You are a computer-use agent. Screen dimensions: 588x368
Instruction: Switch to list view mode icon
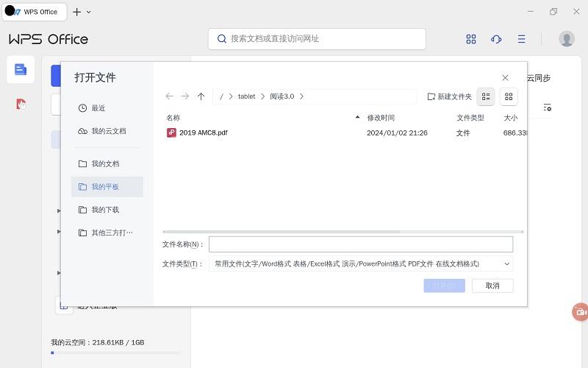coord(486,96)
